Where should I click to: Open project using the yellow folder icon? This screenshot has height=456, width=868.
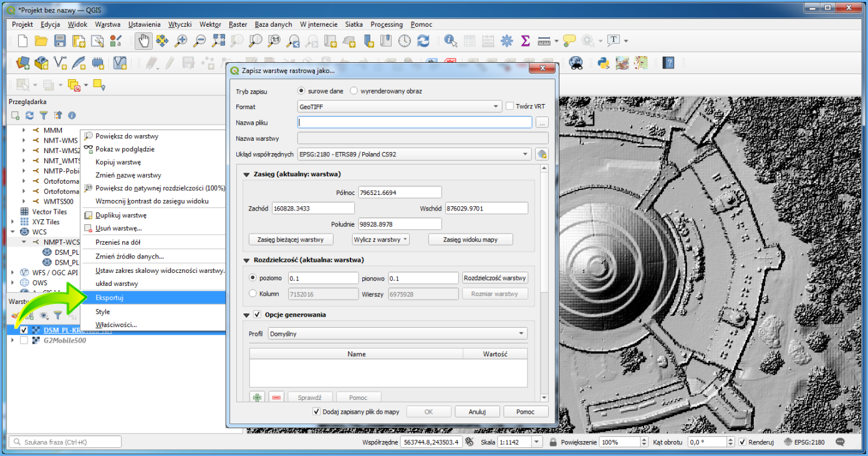(x=41, y=41)
